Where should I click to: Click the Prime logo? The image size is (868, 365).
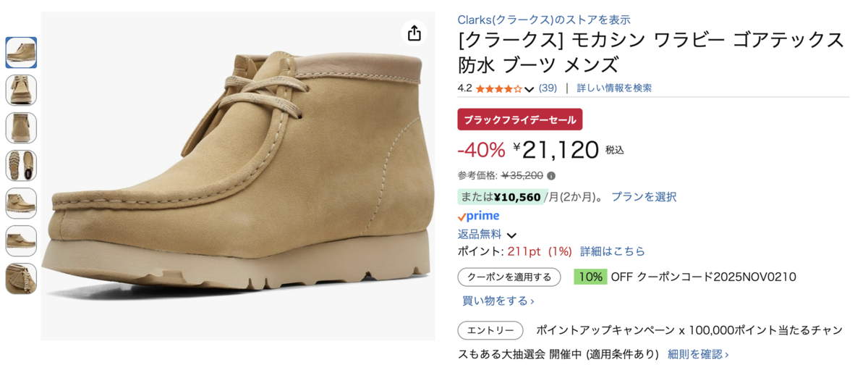coord(479,216)
